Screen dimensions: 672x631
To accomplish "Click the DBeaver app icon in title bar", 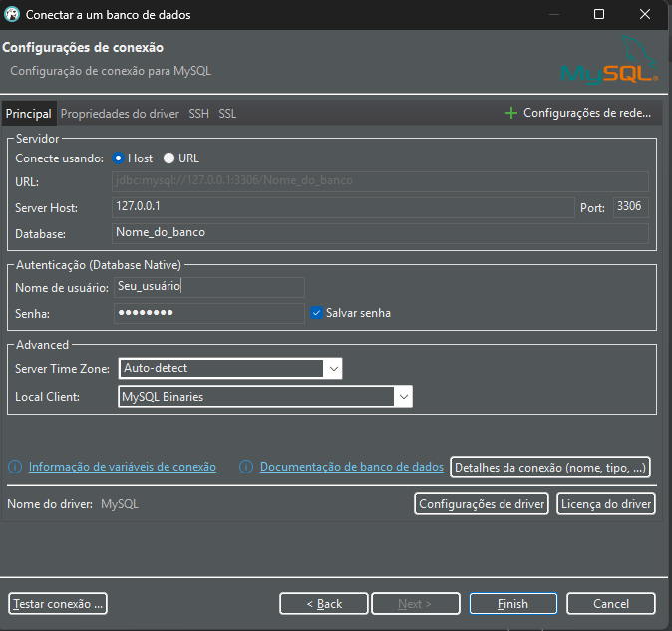I will point(12,15).
